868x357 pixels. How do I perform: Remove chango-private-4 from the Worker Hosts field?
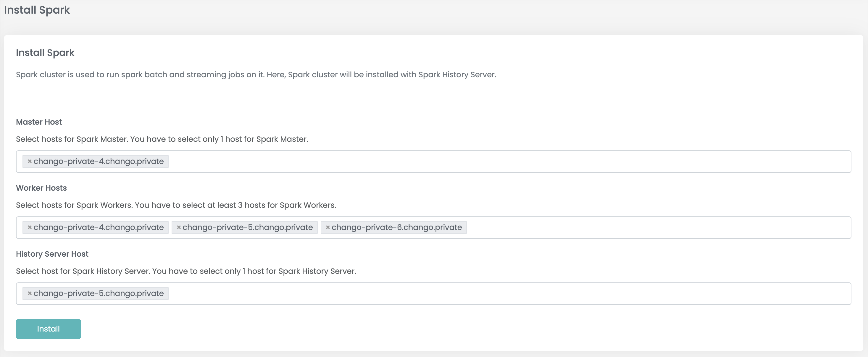click(x=30, y=228)
